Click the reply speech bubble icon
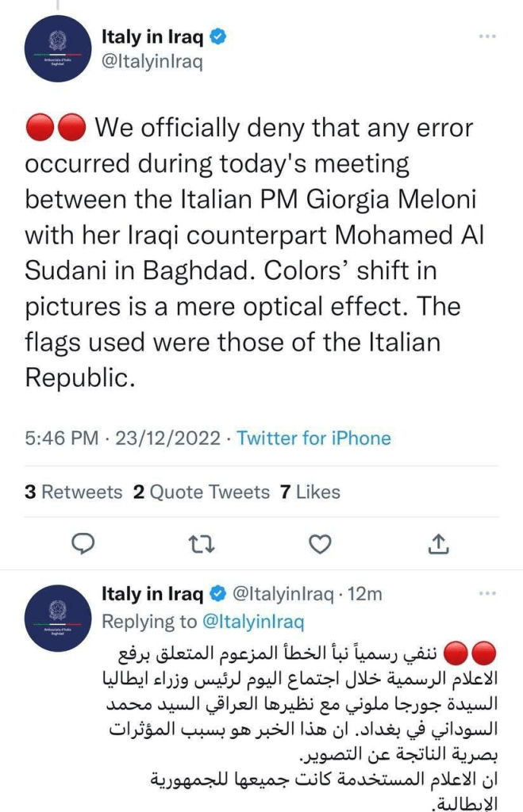Image resolution: width=523 pixels, height=812 pixels. (x=83, y=543)
